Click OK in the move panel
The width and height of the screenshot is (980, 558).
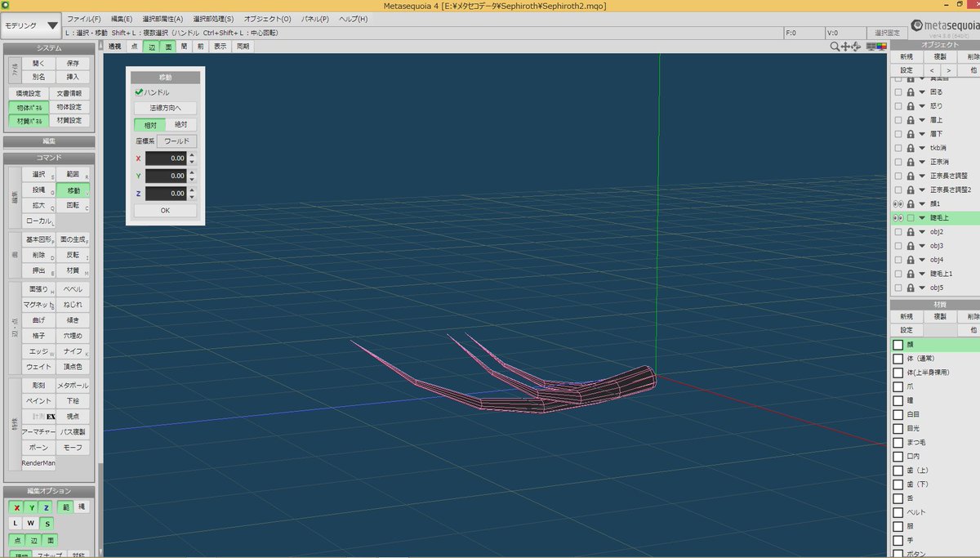click(165, 211)
